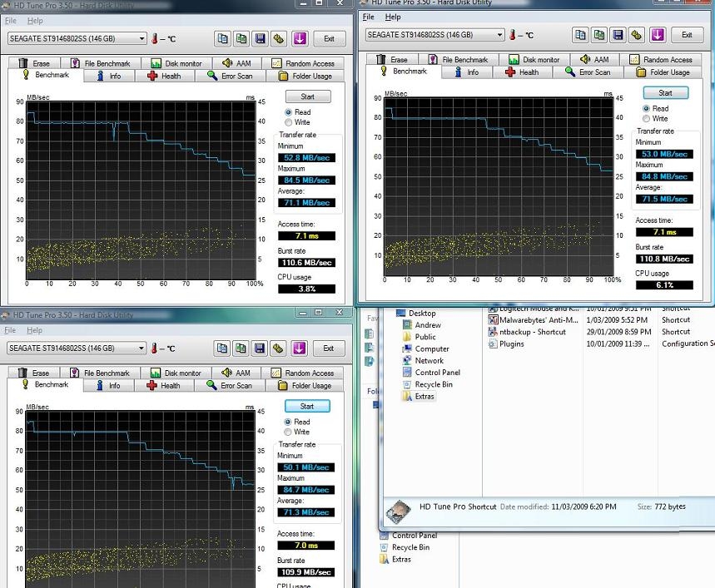This screenshot has height=588, width=715.
Task: Switch to Health tab in top-left HD Tune window
Action: pos(165,76)
